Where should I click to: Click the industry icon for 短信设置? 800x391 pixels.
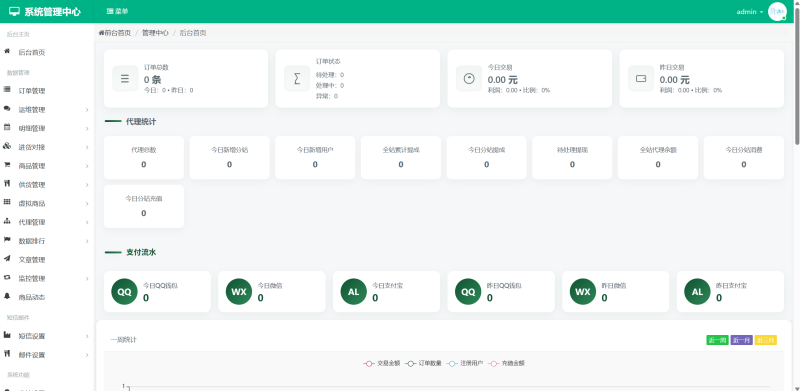pyautogui.click(x=7, y=335)
